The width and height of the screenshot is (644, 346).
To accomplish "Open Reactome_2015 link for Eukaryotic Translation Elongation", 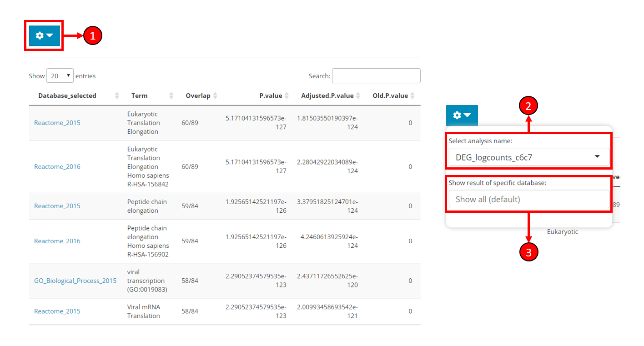I will pos(57,123).
